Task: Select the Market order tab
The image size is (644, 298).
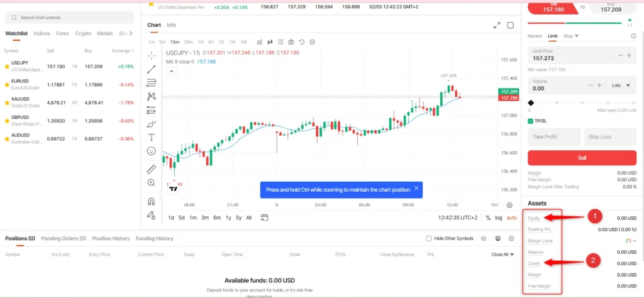Action: tap(535, 36)
